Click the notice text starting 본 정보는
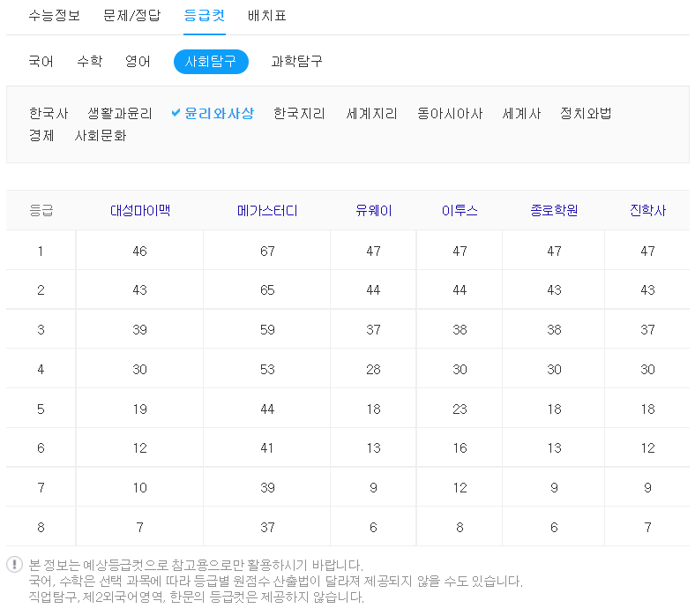 pyautogui.click(x=196, y=565)
